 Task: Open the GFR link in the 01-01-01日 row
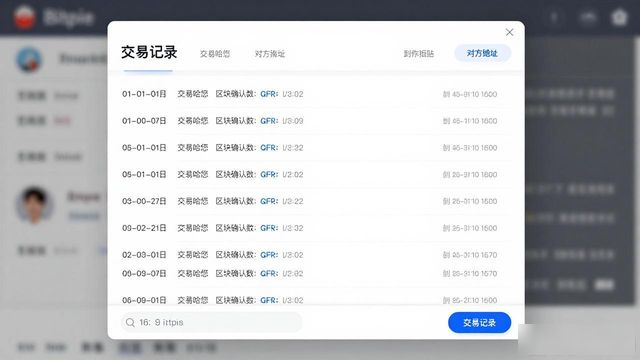click(x=269, y=94)
